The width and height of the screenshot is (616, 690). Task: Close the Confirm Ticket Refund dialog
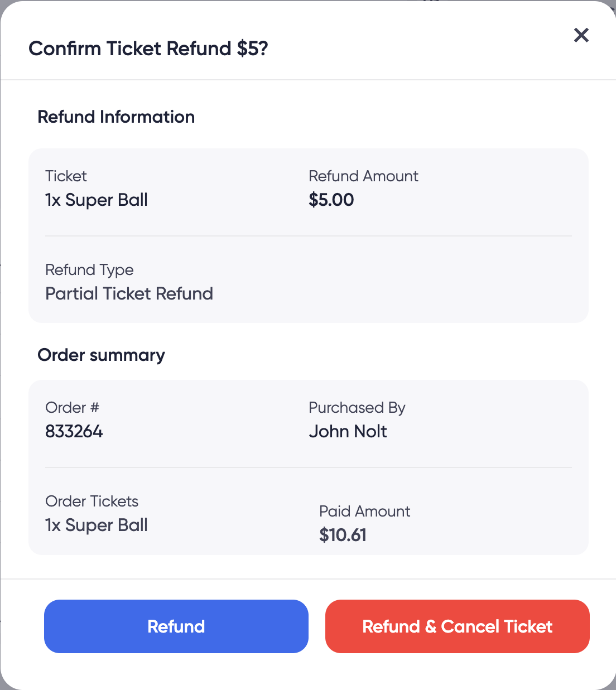pos(581,35)
